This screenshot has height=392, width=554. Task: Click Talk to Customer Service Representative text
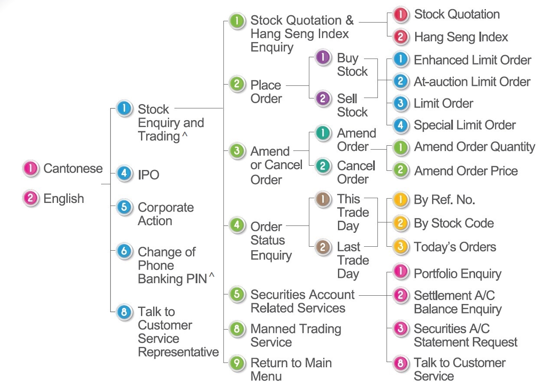(x=178, y=332)
